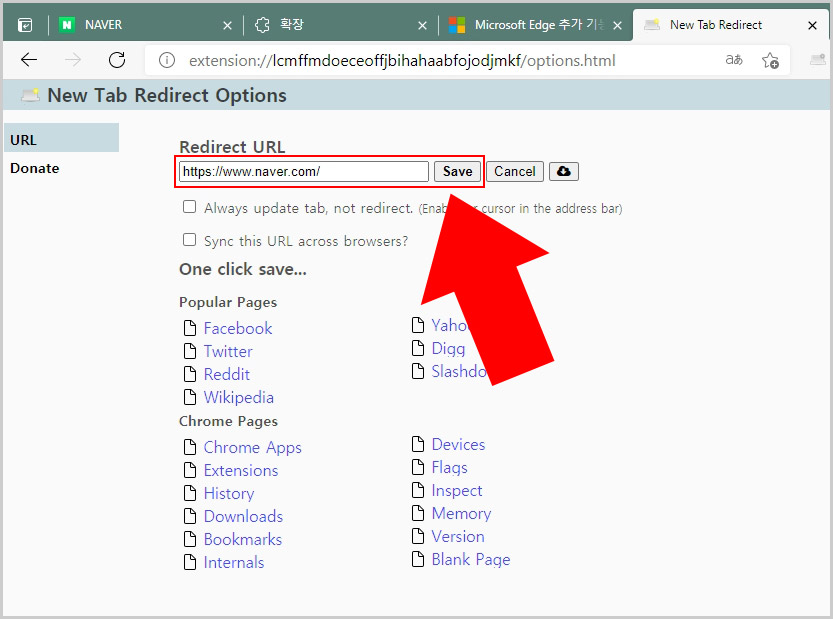Switch to the Microsoft Edge 추가 기능 tab
Viewport: 833px width, 619px height.
[x=534, y=25]
